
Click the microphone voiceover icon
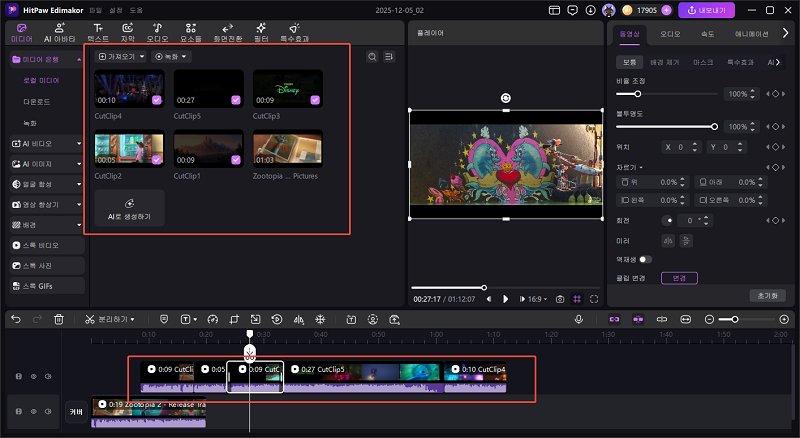tap(578, 319)
